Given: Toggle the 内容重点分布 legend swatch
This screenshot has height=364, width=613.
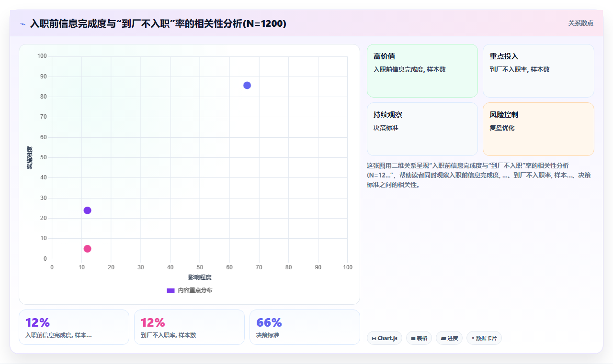Looking at the screenshot, I should [170, 290].
